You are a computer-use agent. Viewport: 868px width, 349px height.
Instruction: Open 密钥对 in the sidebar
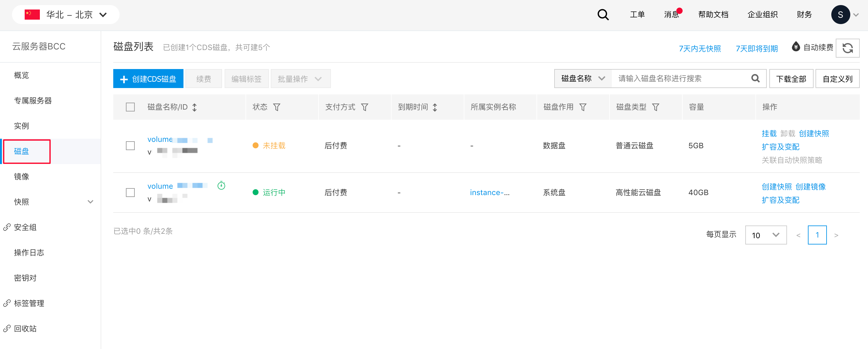pos(25,277)
